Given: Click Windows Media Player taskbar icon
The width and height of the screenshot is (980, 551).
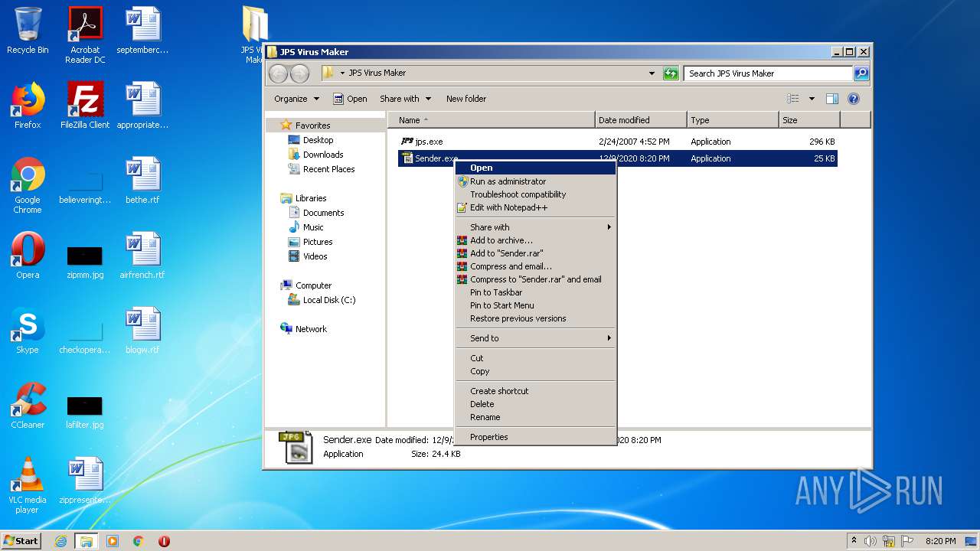Looking at the screenshot, I should tap(113, 541).
